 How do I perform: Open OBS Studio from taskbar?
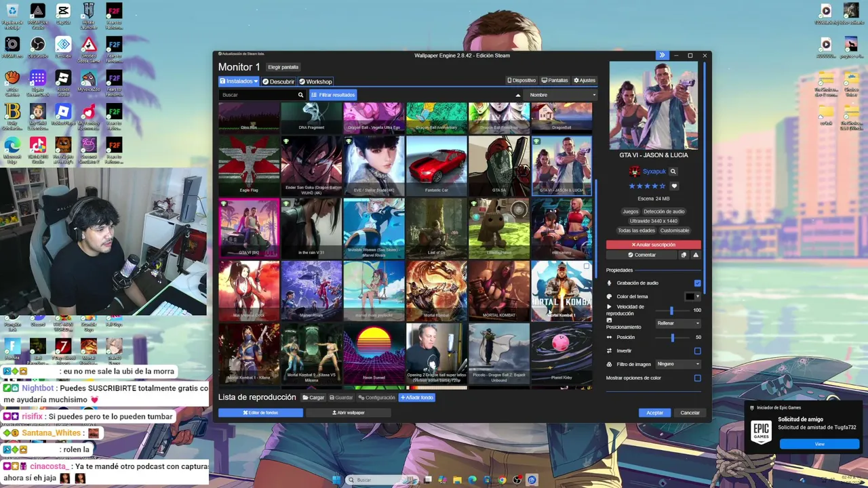517,480
